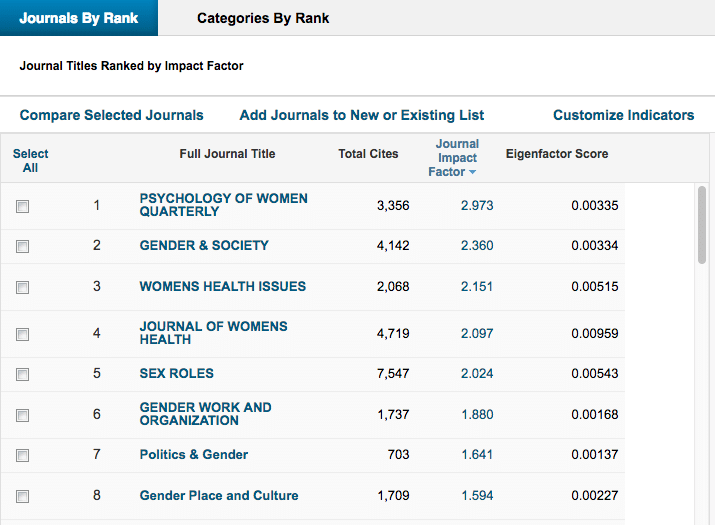Click the Select All header link

(x=30, y=160)
